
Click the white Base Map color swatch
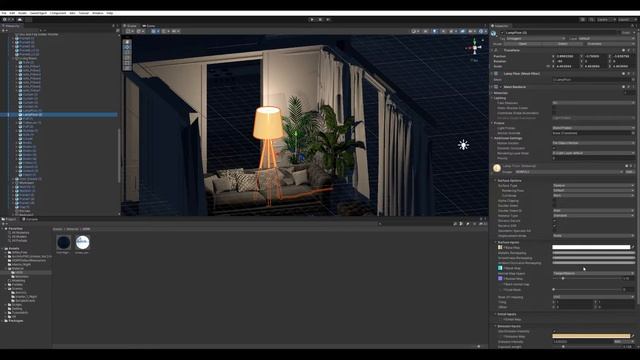[591, 247]
